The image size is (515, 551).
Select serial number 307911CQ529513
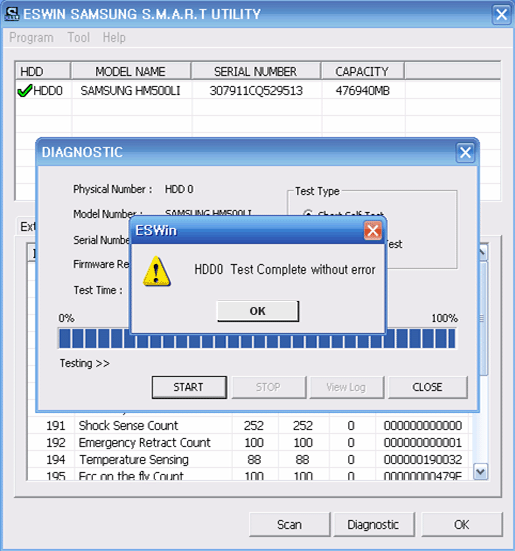pos(256,91)
